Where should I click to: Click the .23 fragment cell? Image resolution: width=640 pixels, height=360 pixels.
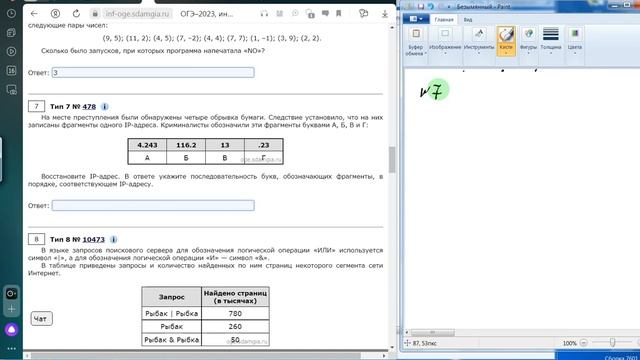pos(264,145)
